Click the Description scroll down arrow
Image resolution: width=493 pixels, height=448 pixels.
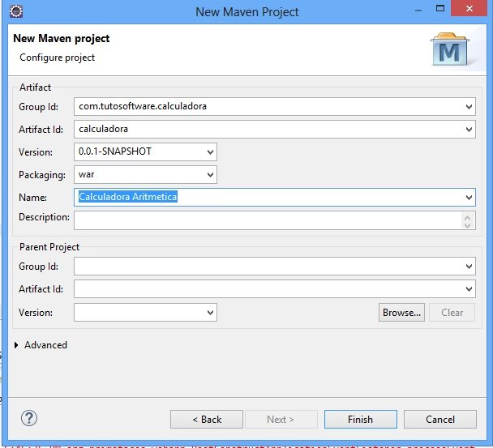[x=468, y=224]
